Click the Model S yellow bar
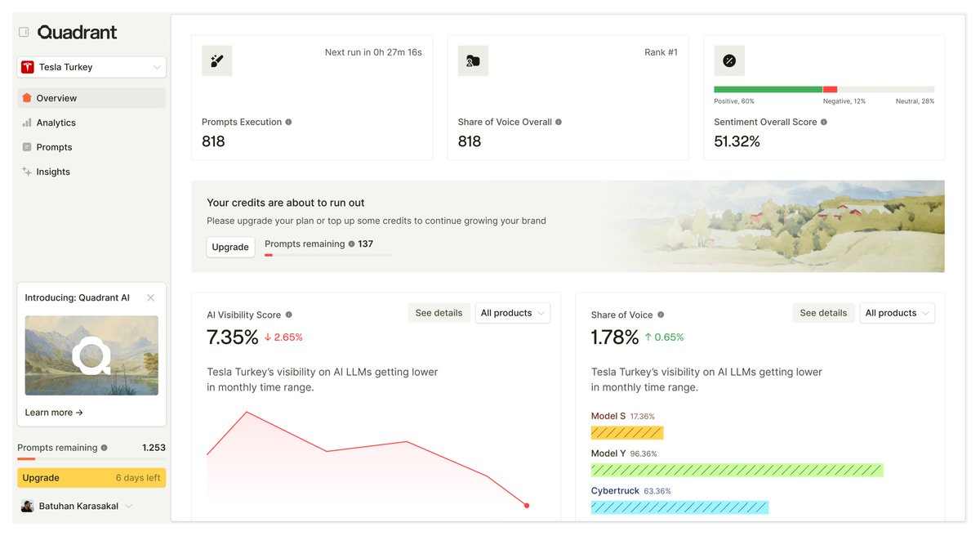Image resolution: width=980 pixels, height=536 pixels. [x=627, y=433]
